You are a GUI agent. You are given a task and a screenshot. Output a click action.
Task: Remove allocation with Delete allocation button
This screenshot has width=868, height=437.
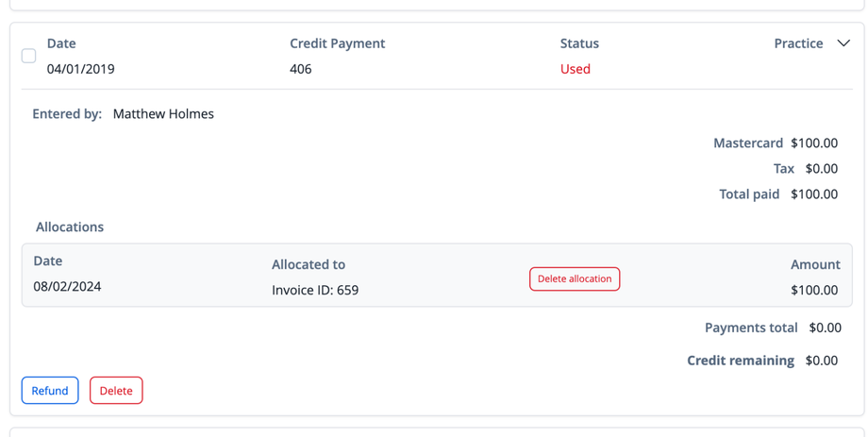pos(575,279)
